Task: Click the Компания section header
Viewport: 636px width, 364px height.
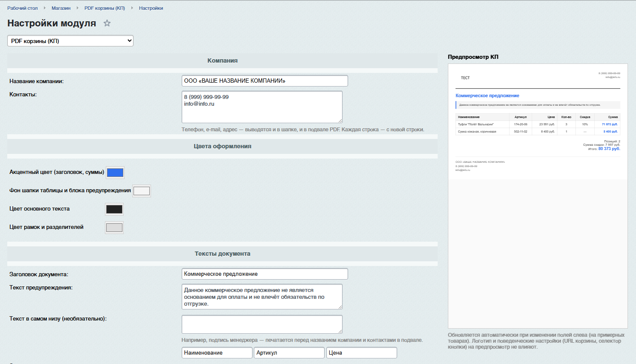Action: pos(222,61)
